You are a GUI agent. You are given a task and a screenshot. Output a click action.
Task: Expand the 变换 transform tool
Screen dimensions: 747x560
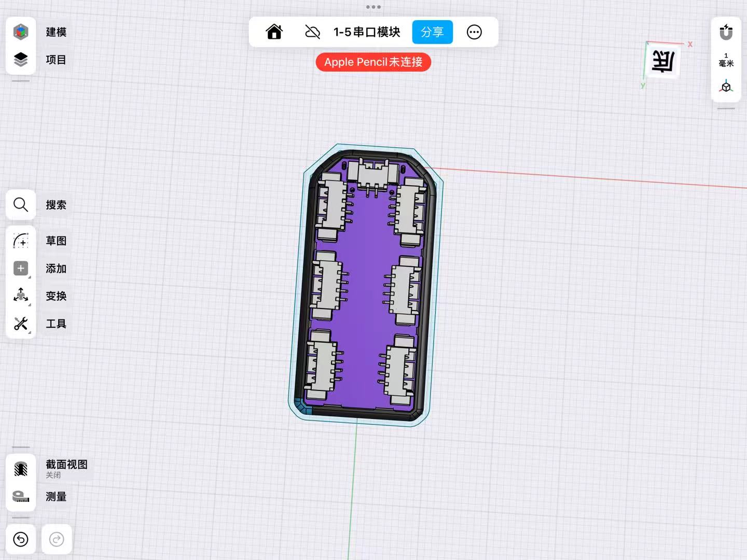tap(21, 296)
